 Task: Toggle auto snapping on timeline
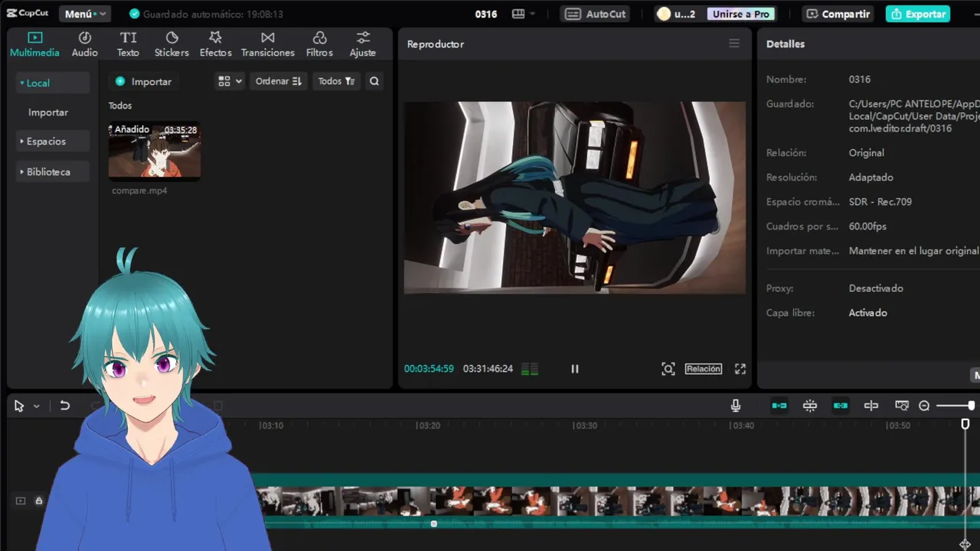[x=810, y=406]
